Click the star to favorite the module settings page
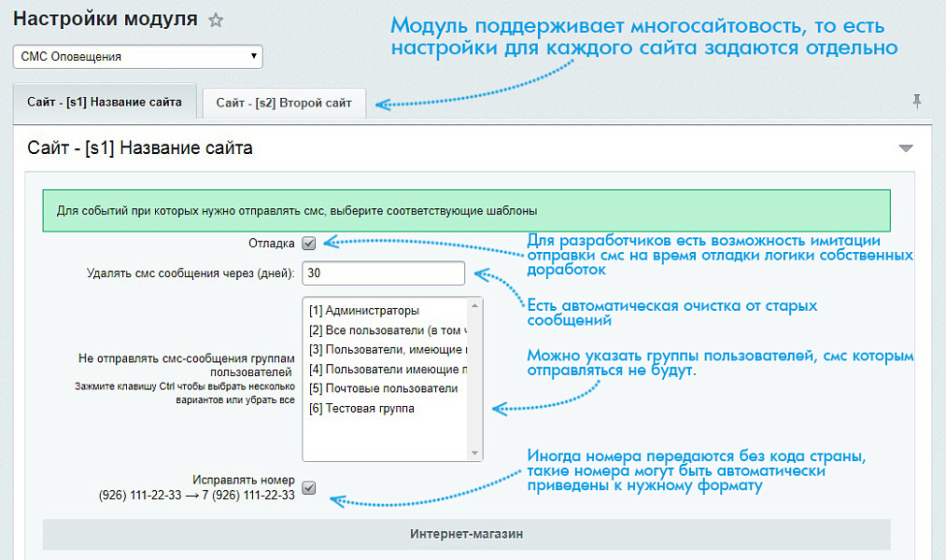946x560 pixels. point(215,18)
